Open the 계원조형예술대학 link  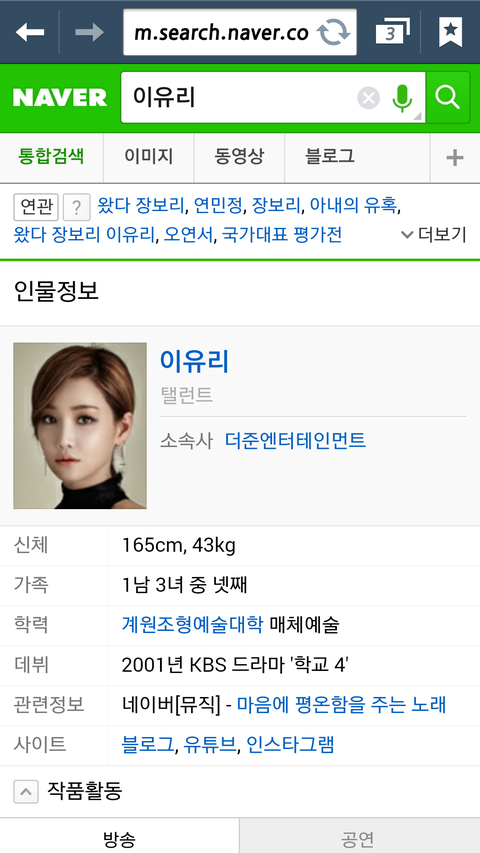(193, 625)
